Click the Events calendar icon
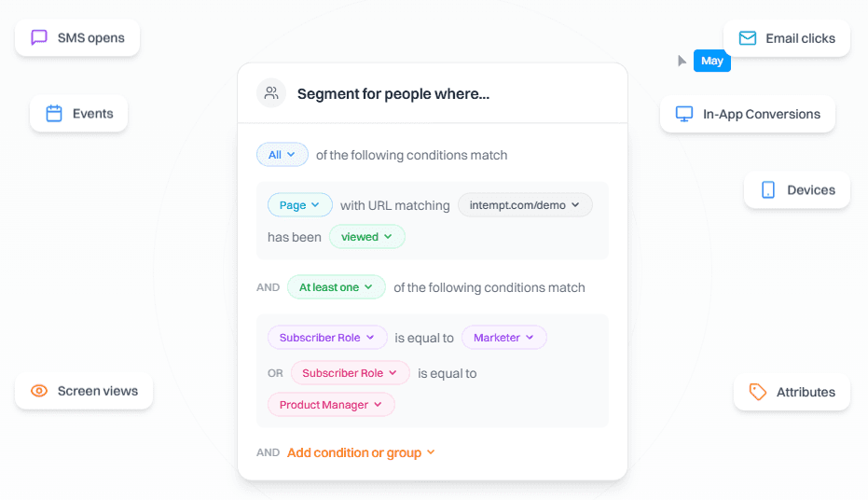This screenshot has width=868, height=500. pyautogui.click(x=54, y=114)
